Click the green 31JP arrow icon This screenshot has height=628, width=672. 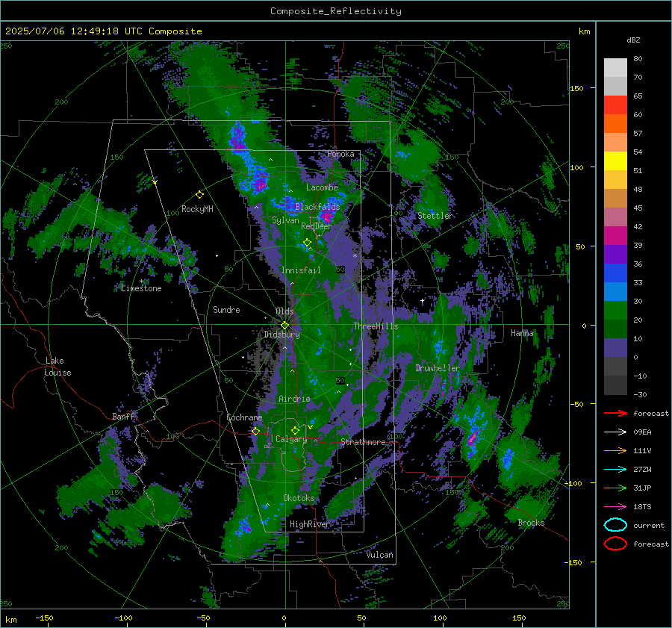pyautogui.click(x=615, y=488)
